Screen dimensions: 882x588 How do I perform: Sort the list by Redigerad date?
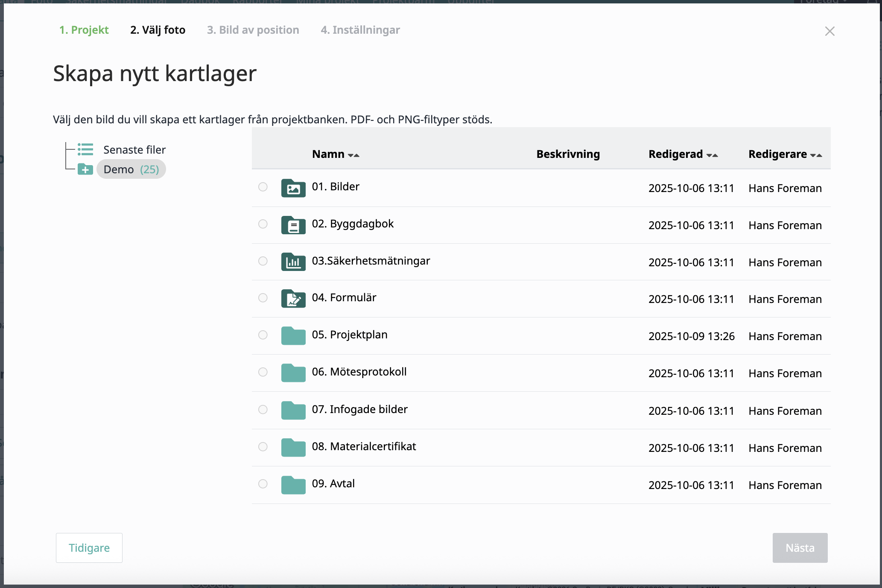point(712,155)
